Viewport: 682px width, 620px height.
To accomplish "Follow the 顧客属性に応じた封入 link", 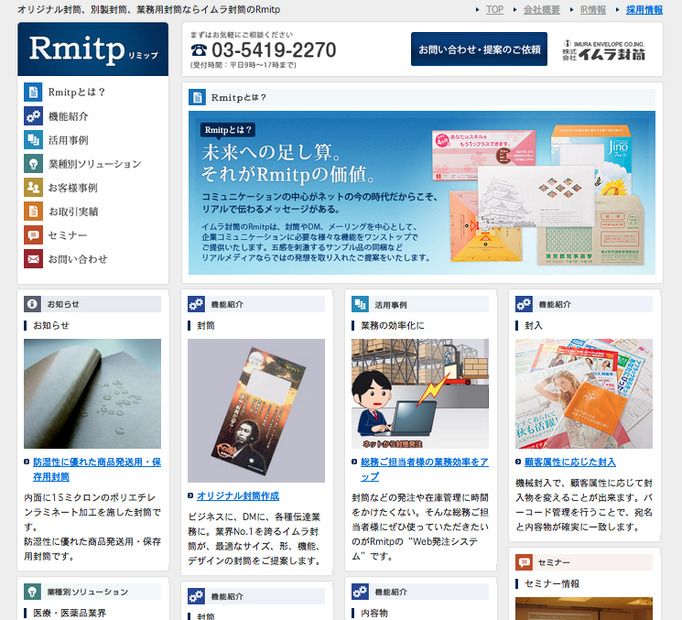I will [570, 462].
